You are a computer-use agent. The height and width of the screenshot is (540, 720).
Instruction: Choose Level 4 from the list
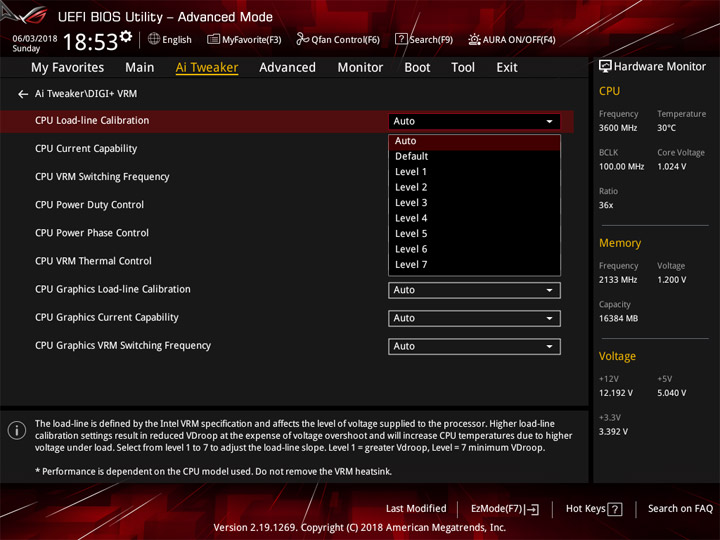[474, 219]
